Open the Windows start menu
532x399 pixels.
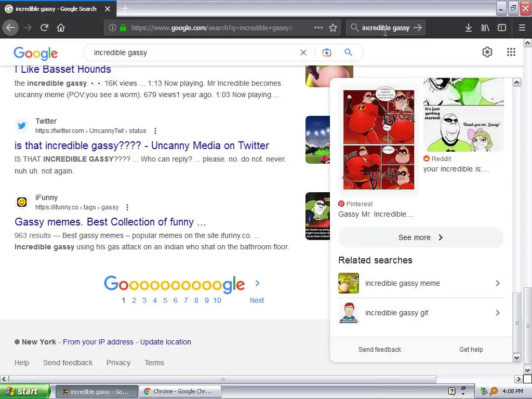(x=25, y=391)
